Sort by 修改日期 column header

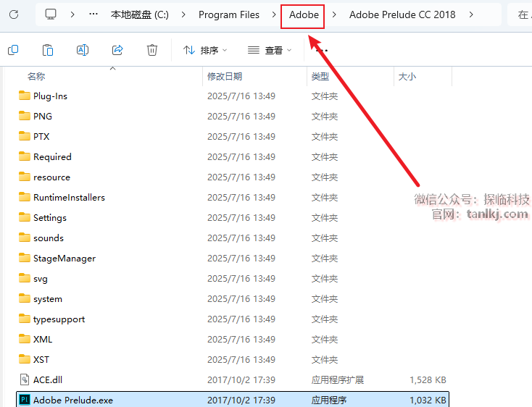(x=225, y=77)
